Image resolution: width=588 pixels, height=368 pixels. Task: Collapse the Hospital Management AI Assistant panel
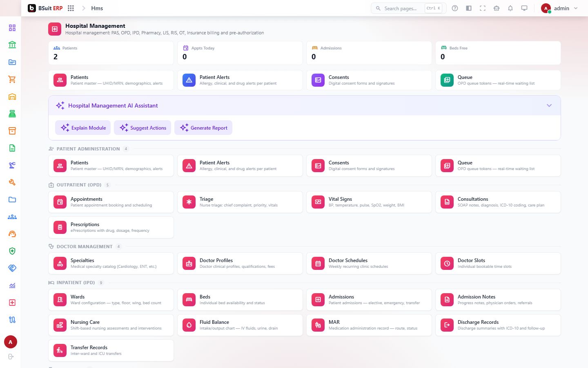coord(549,105)
